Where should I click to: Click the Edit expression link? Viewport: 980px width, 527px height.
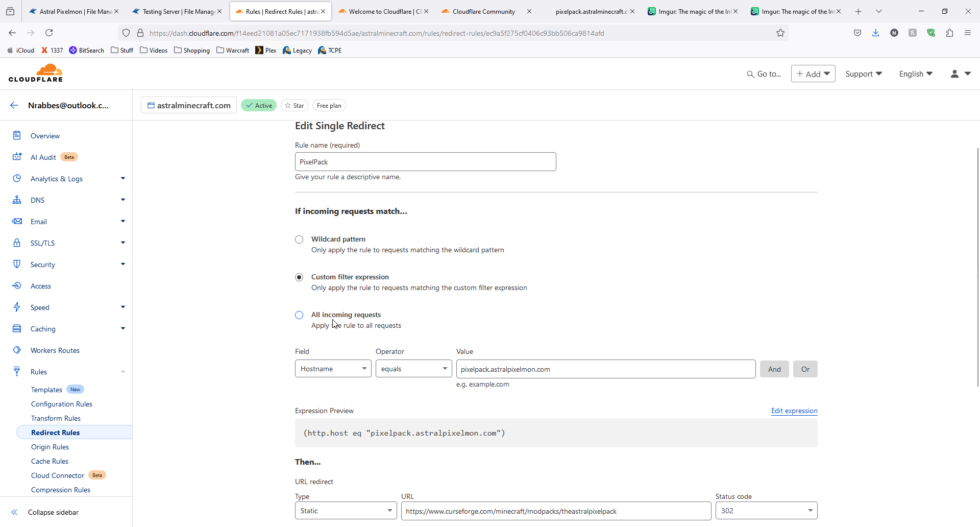pyautogui.click(x=794, y=411)
